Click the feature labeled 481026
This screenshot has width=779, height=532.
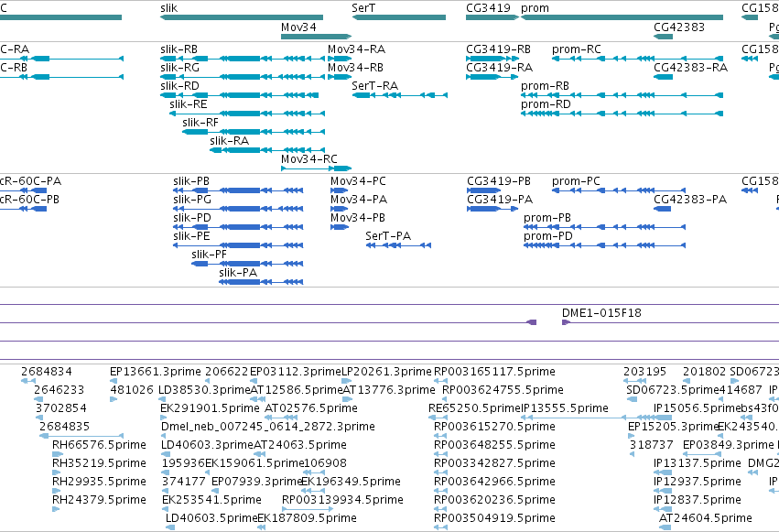(132, 390)
